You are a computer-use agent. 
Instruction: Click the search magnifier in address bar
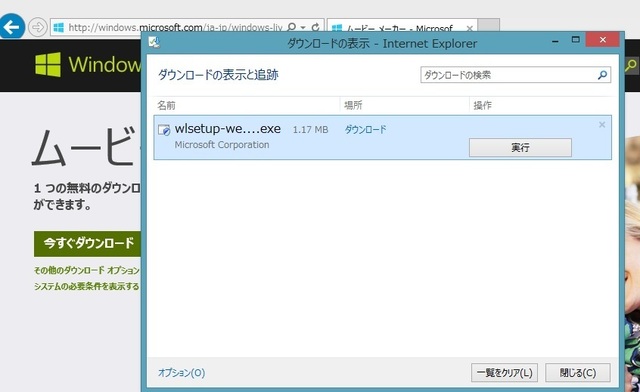pos(291,27)
